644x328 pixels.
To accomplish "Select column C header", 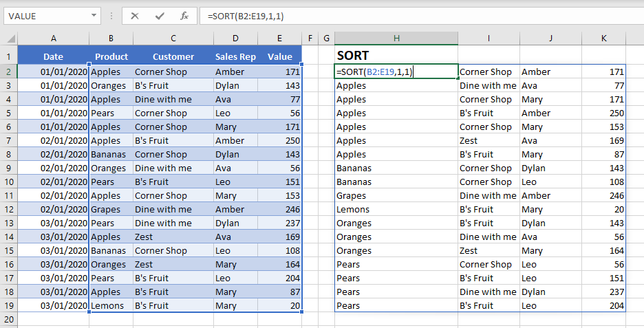I will pyautogui.click(x=173, y=39).
